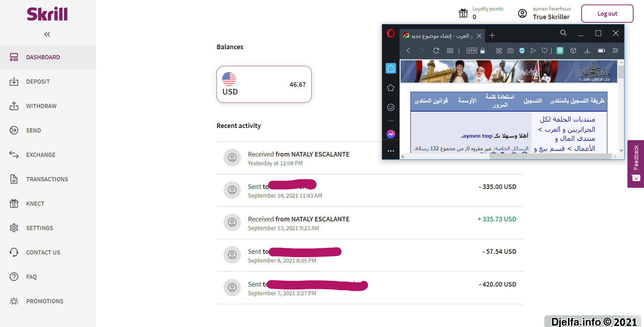The width and height of the screenshot is (644, 327).
Task: Open the Exchange currency section
Action: pos(40,155)
